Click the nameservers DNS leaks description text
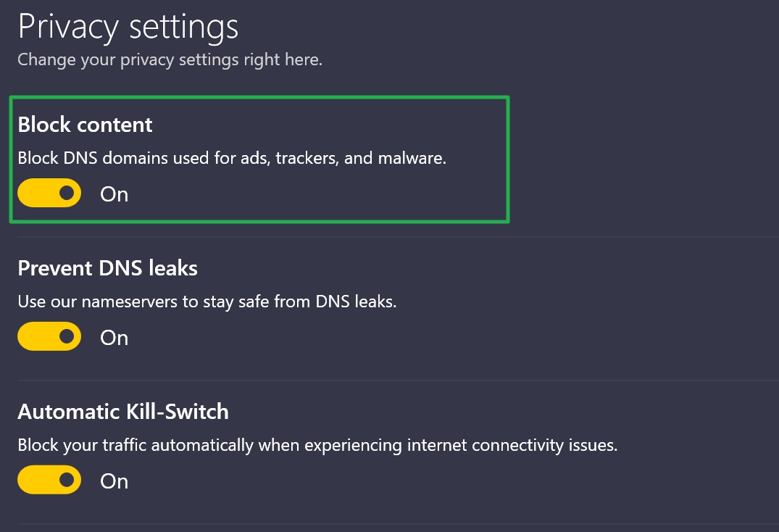 tap(207, 301)
